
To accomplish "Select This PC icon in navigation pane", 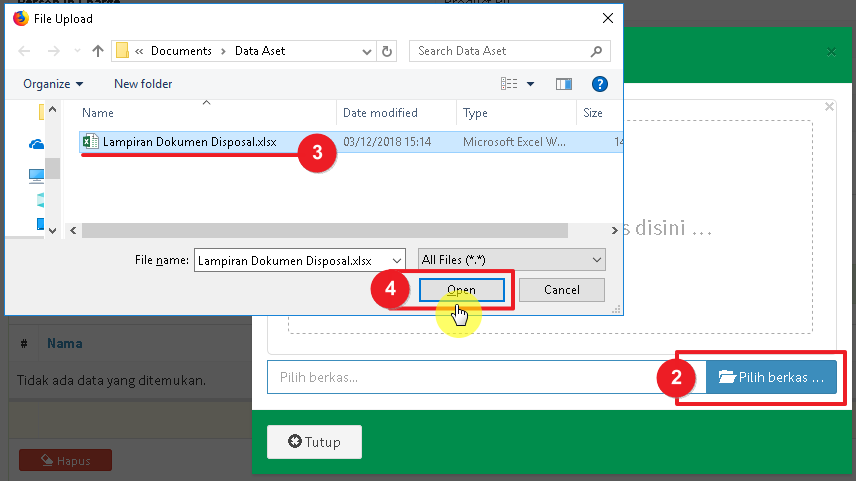I will click(x=38, y=176).
